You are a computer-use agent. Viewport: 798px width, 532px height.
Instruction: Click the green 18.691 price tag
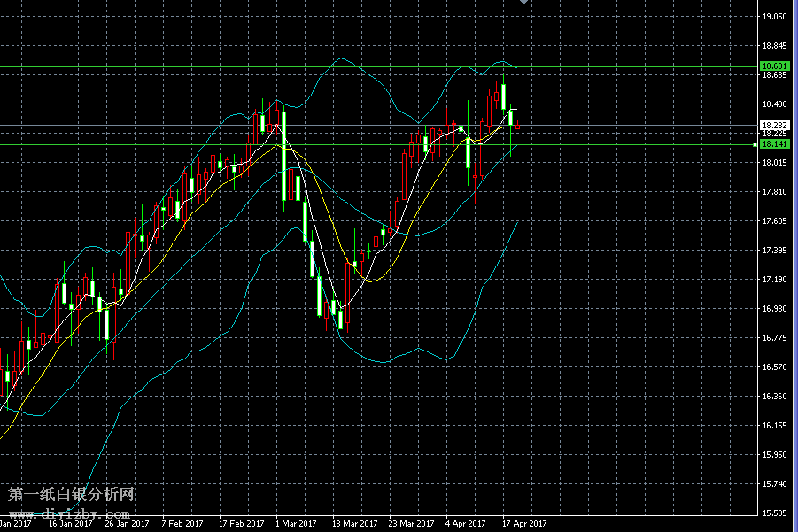[774, 66]
